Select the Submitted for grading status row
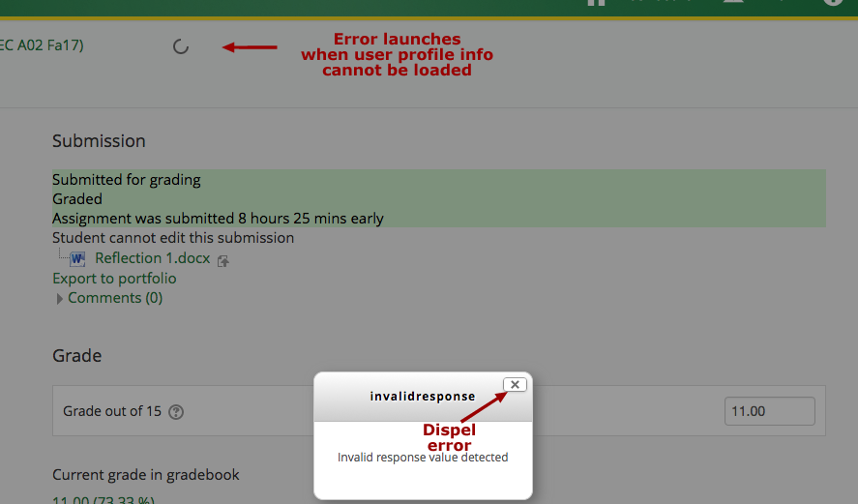The width and height of the screenshot is (858, 504). pos(127,179)
